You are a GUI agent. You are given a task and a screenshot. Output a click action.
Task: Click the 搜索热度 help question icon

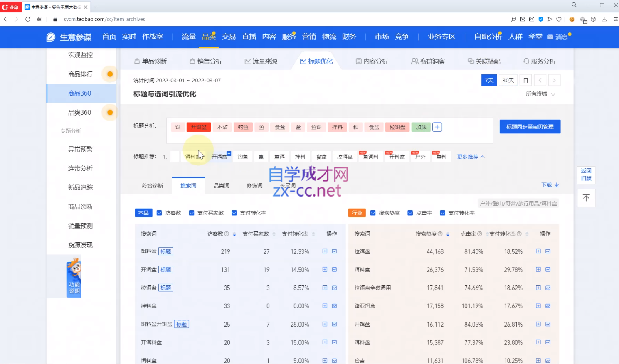click(440, 234)
